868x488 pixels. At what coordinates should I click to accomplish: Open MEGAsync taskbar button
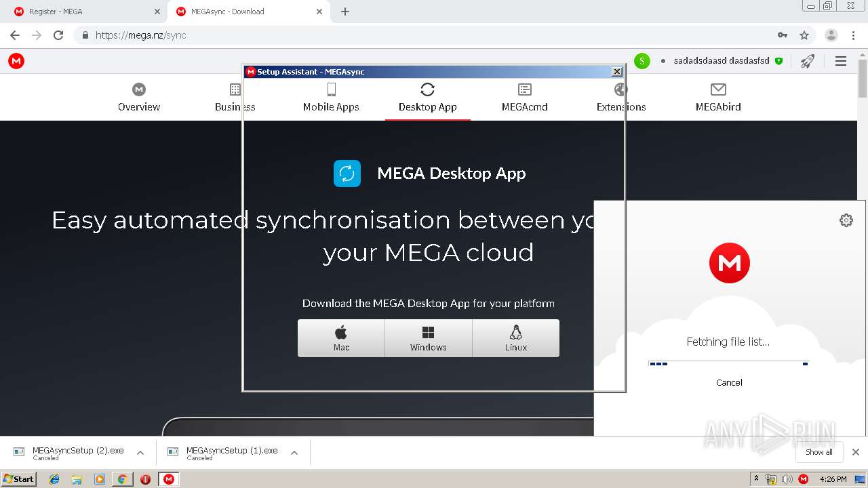[169, 479]
